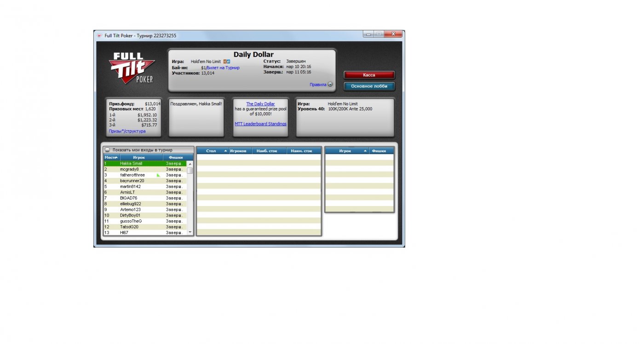The image size is (644, 344).
Task: View the Призы*/структура prize structure link
Action: pyautogui.click(x=127, y=131)
